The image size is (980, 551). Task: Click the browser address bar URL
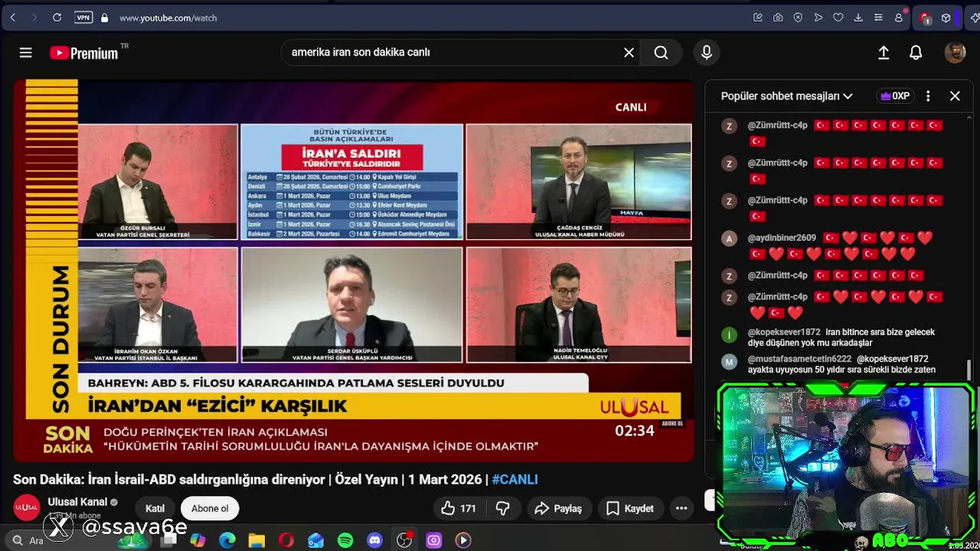[168, 18]
